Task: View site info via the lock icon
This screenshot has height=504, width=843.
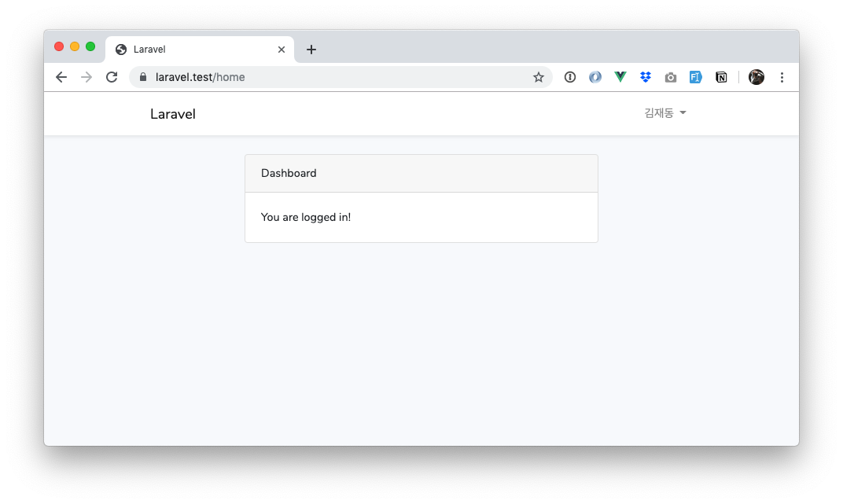Action: [143, 77]
